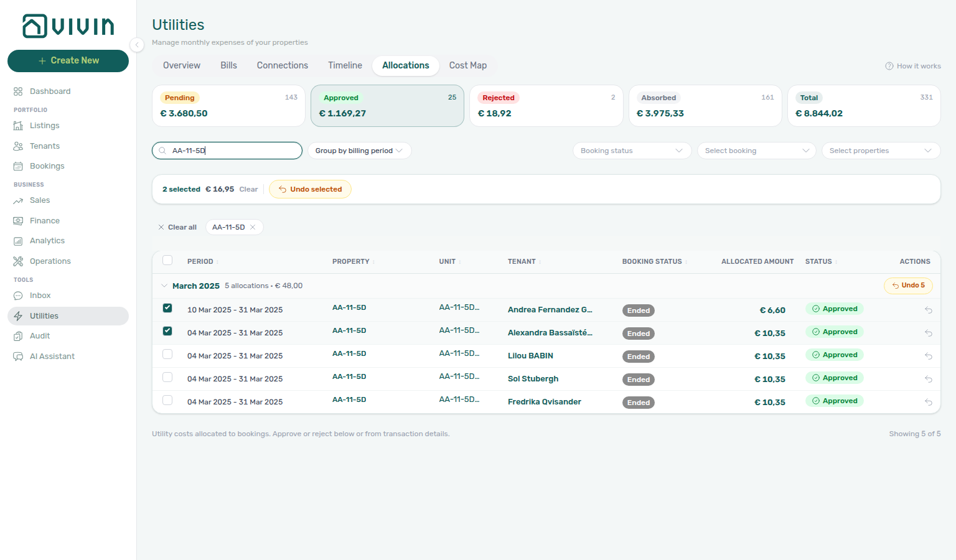Open Operations in the sidebar
Screen dimensions: 956x560
pos(68,261)
